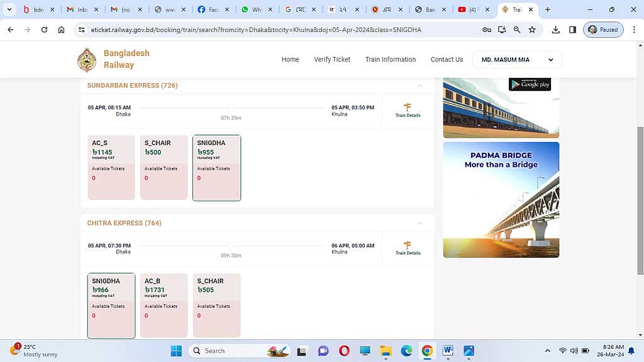
Task: Open Train Information page
Action: point(391,60)
